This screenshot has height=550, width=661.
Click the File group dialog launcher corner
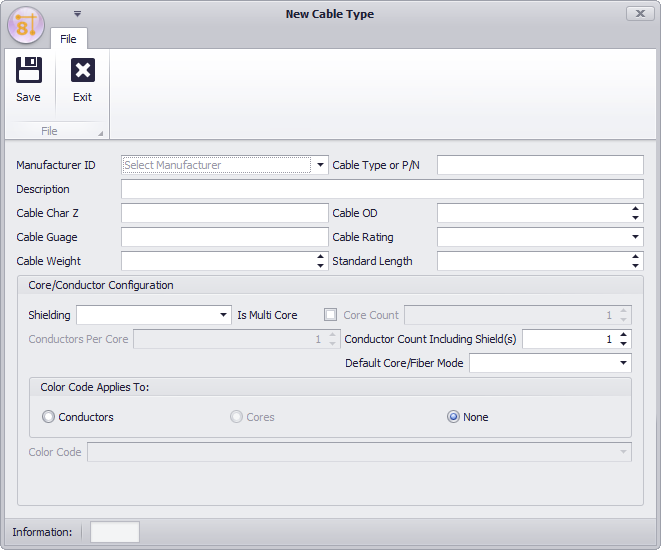click(100, 133)
